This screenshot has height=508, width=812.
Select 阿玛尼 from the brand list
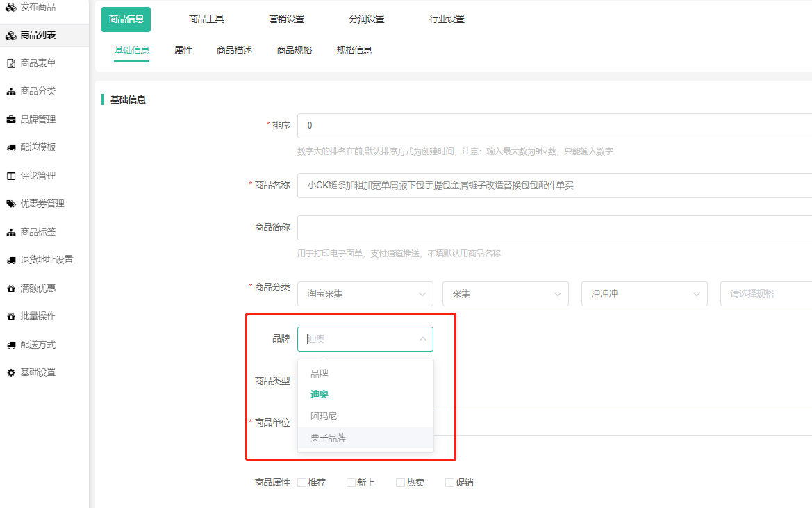[x=324, y=416]
